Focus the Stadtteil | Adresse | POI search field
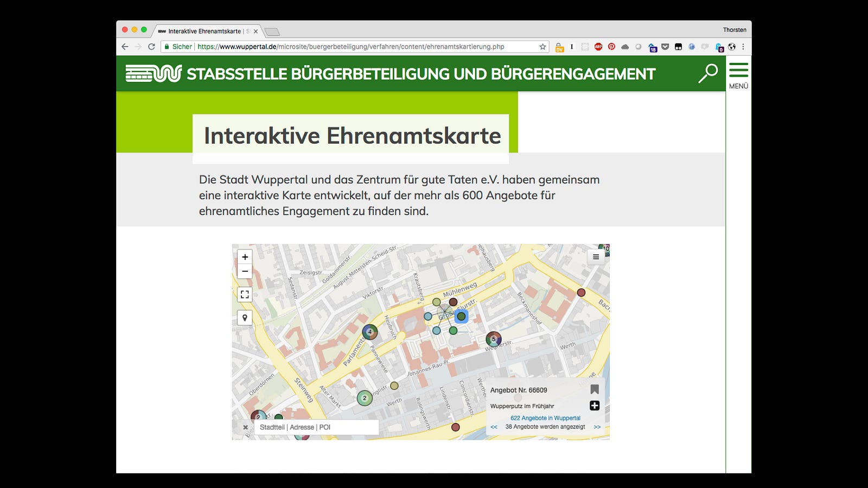868x488 pixels. pos(316,427)
